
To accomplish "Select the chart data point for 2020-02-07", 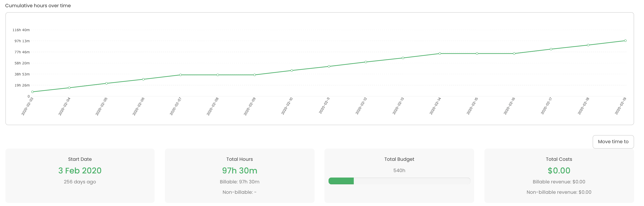I will click(180, 75).
